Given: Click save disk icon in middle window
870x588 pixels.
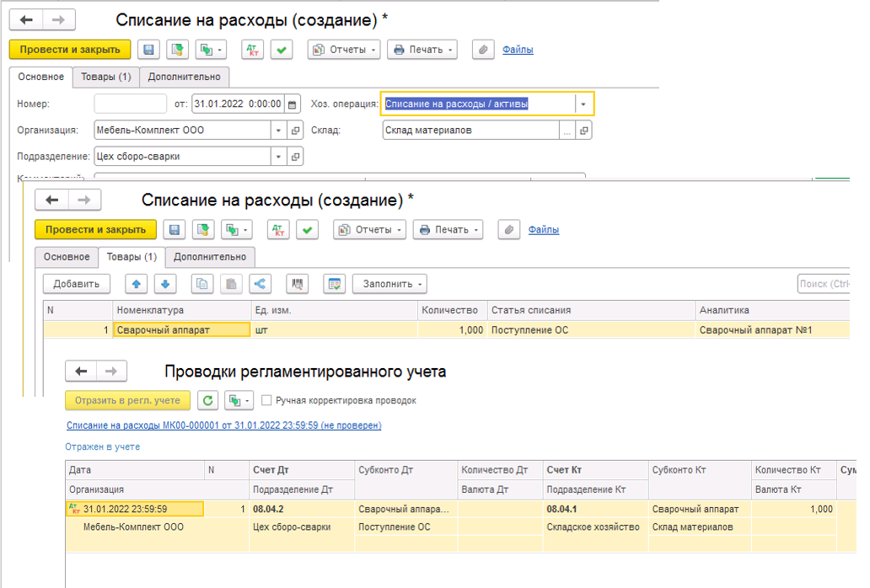Looking at the screenshot, I should [x=175, y=229].
